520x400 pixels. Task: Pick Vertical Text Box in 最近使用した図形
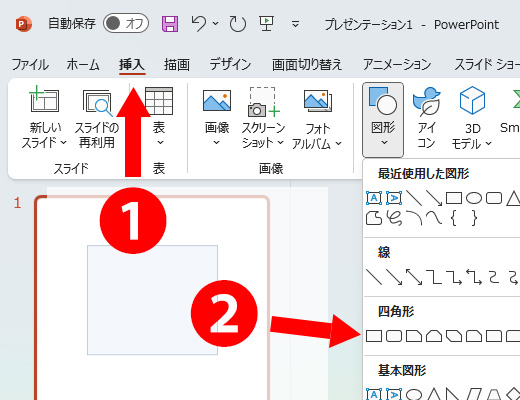coord(394,198)
